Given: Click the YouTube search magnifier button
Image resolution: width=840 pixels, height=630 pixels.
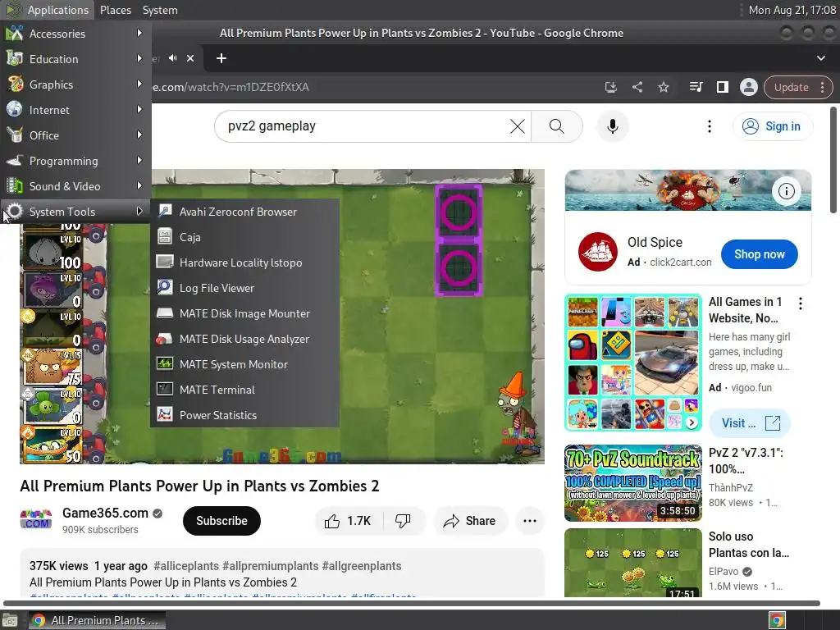Looking at the screenshot, I should 557,126.
